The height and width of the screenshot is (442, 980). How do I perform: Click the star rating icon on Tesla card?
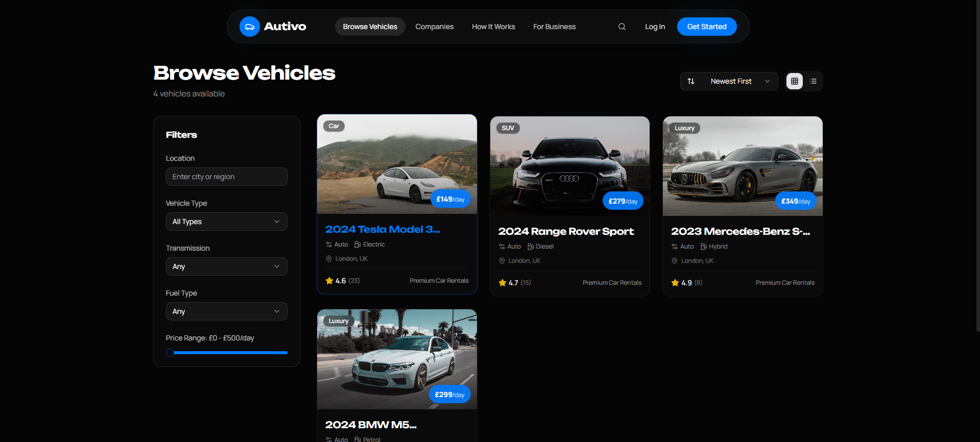[x=329, y=281]
